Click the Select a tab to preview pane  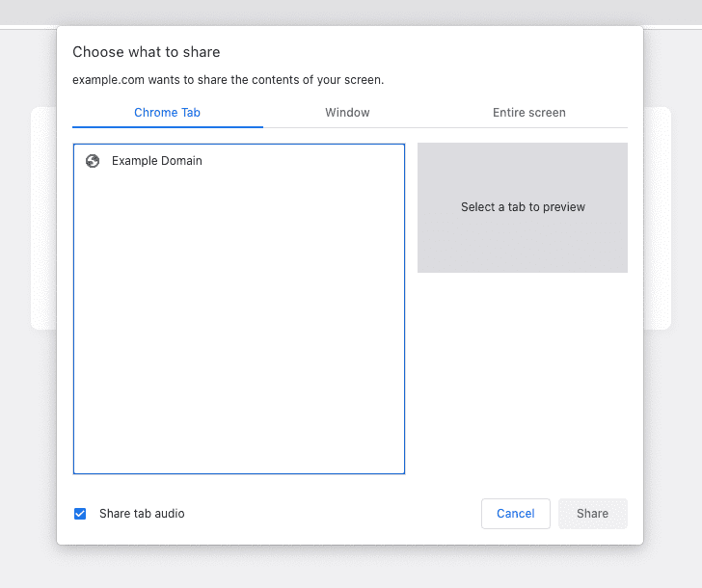[523, 207]
